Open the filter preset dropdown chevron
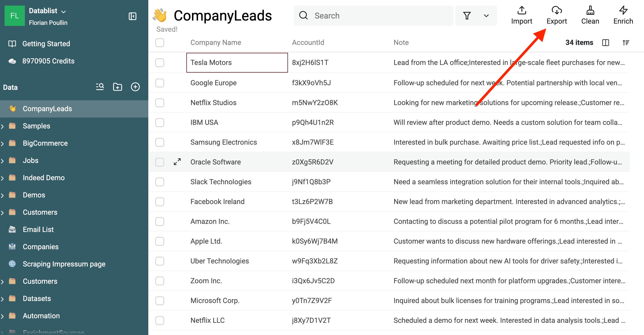644x335 pixels. 486,15
